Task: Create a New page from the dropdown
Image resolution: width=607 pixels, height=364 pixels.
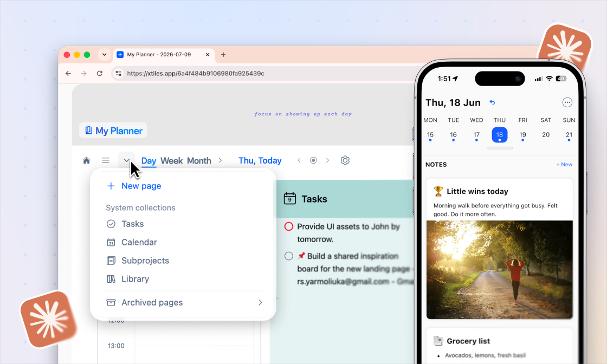Action: click(x=133, y=186)
